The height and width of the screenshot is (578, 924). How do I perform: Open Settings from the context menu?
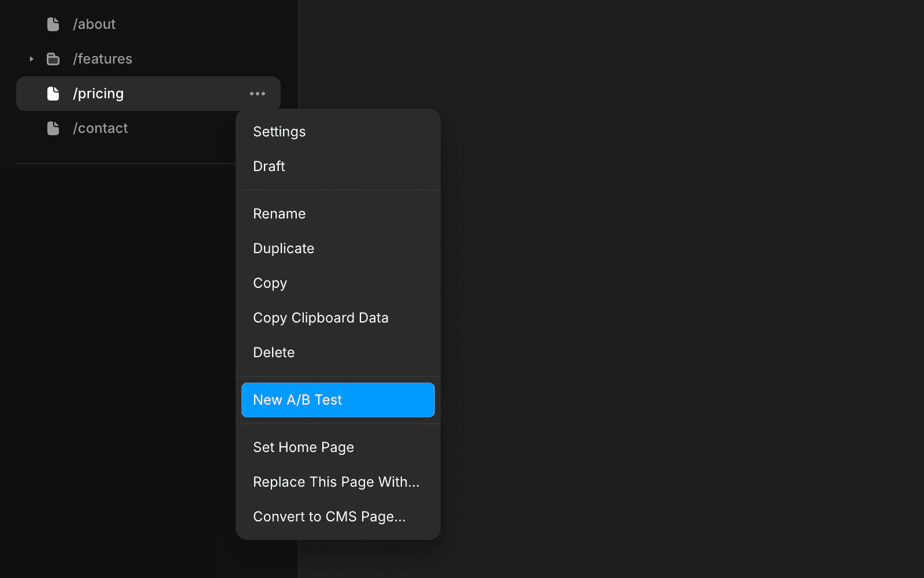(x=280, y=132)
